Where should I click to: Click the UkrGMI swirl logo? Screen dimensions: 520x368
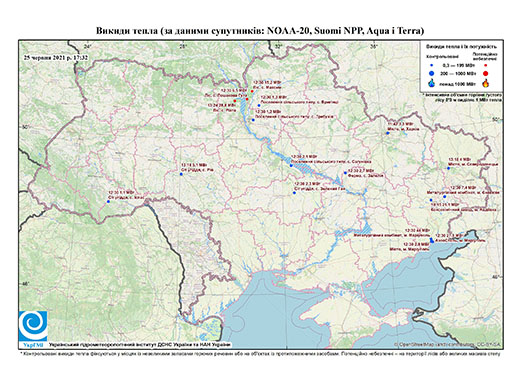pos(33,326)
